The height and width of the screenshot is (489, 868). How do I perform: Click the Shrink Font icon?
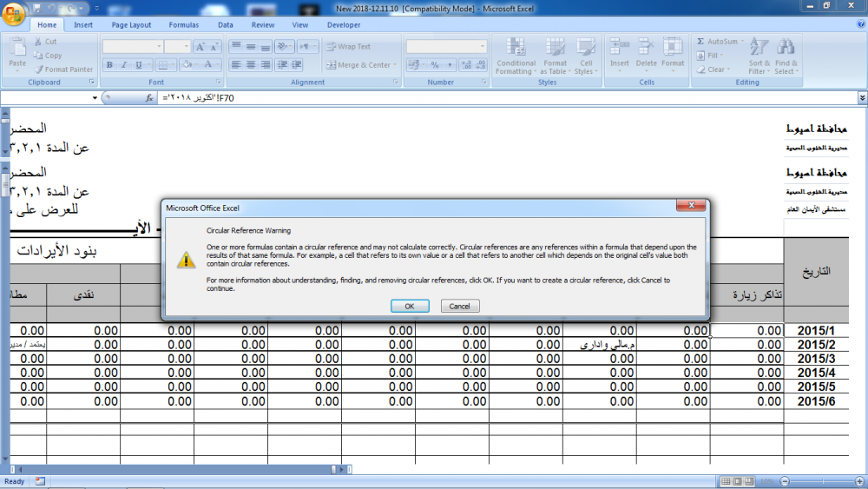coord(214,47)
